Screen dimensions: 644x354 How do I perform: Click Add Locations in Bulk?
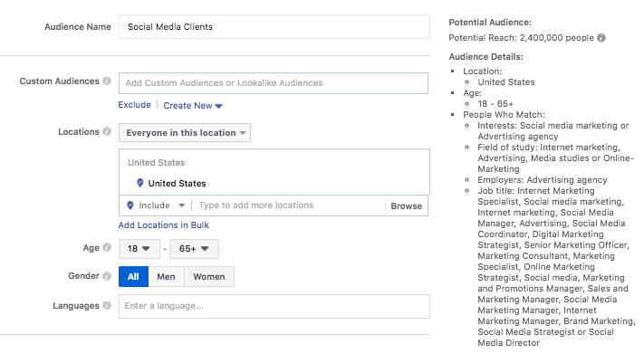coord(163,225)
